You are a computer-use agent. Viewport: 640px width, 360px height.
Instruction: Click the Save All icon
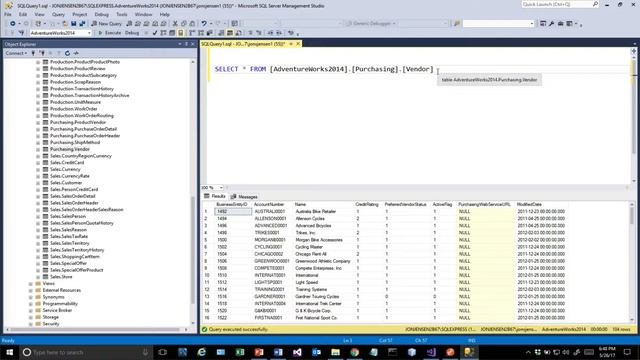point(82,24)
